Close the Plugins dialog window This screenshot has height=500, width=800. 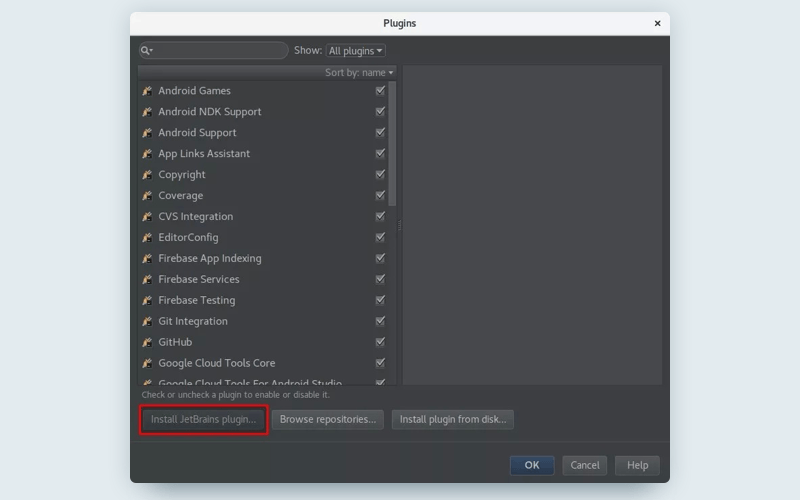pos(657,23)
